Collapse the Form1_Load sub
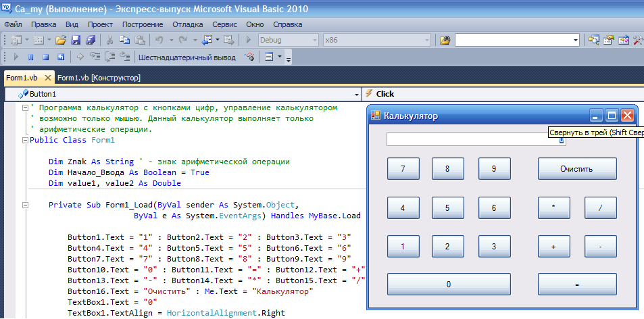 (x=25, y=205)
